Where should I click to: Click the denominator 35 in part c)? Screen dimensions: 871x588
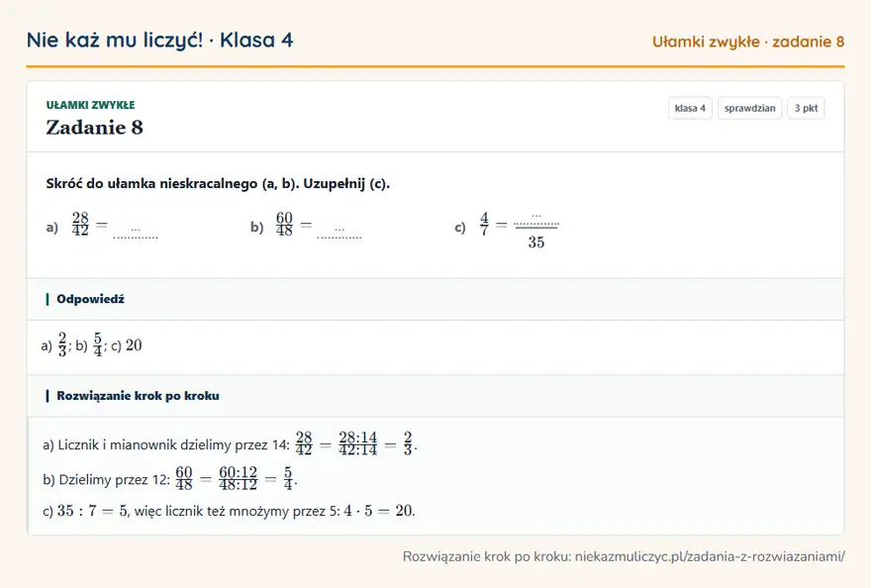tap(536, 243)
